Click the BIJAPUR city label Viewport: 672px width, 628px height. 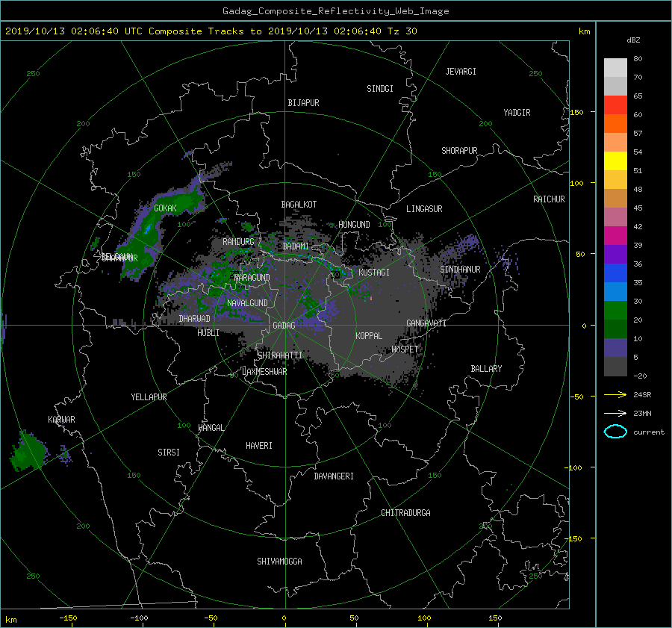click(303, 103)
